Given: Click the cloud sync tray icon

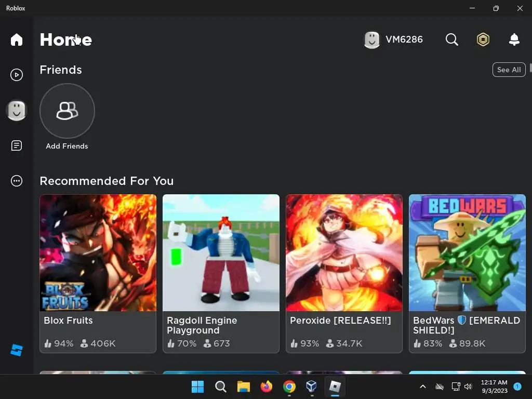Looking at the screenshot, I should pyautogui.click(x=440, y=387).
